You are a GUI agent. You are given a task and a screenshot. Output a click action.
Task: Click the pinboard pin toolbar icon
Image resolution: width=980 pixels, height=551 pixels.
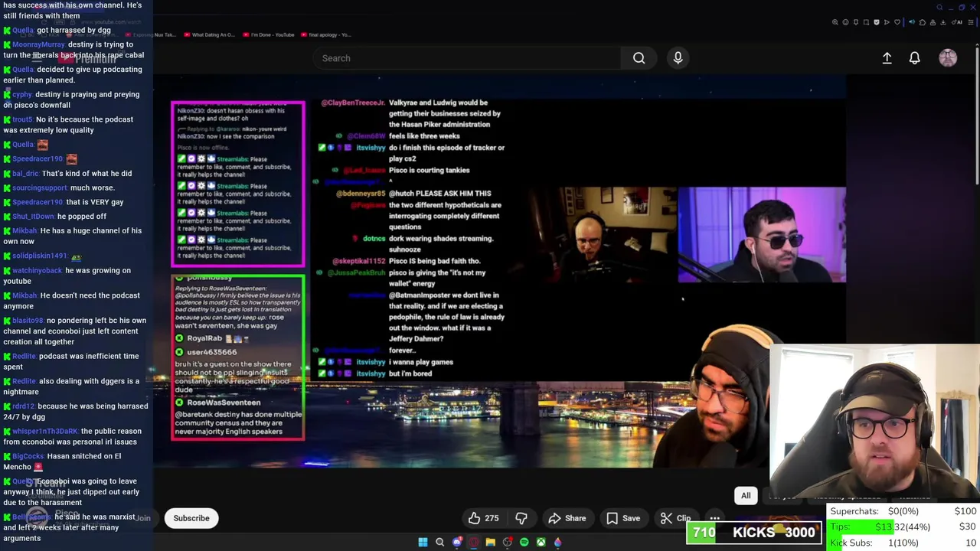tap(856, 22)
